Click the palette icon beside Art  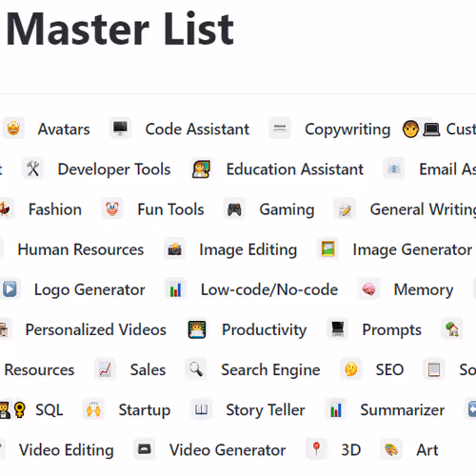click(391, 449)
